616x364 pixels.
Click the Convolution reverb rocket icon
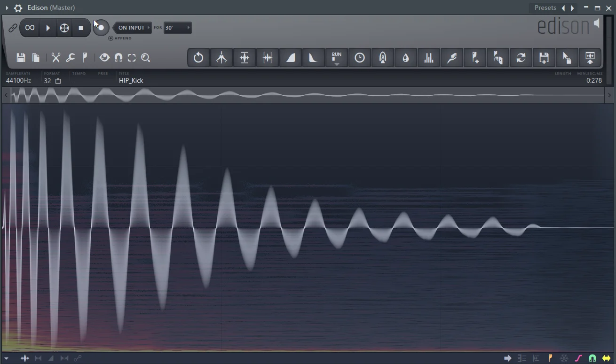click(383, 58)
